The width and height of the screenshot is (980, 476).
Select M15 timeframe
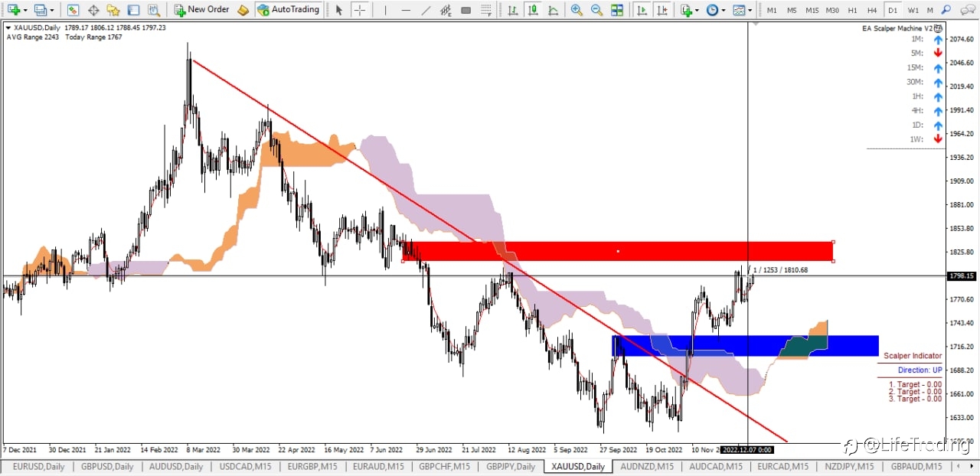point(812,10)
